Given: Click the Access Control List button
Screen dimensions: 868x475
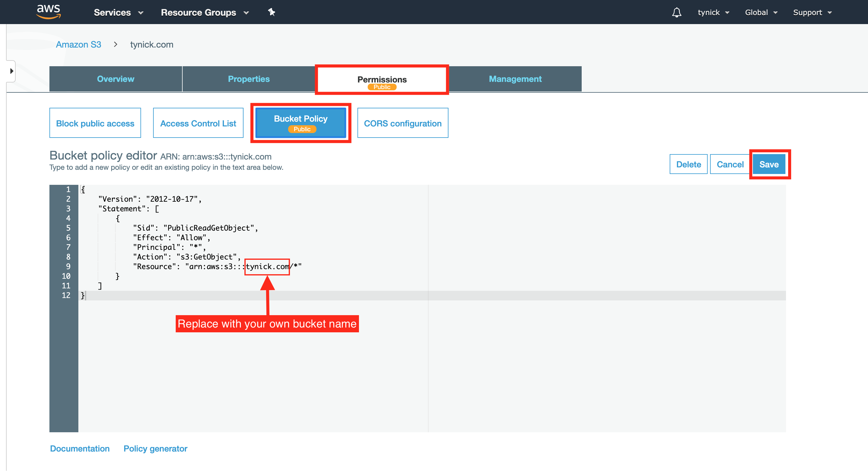Looking at the screenshot, I should coord(198,123).
